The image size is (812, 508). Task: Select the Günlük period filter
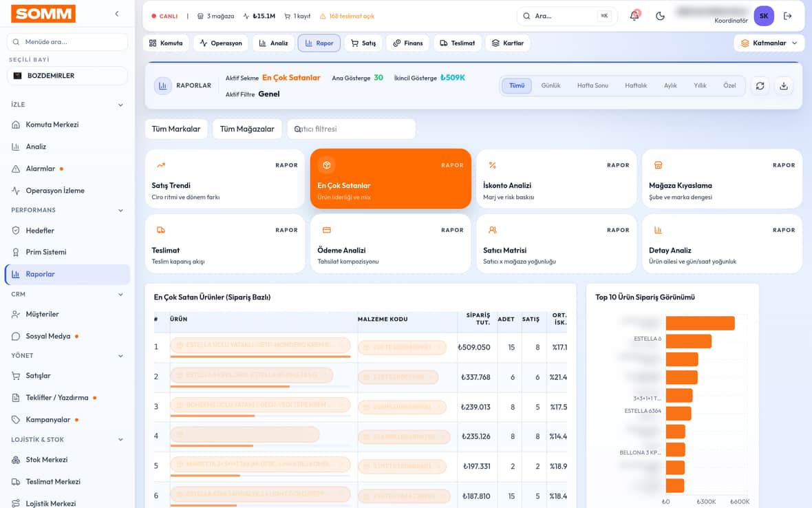pos(551,85)
